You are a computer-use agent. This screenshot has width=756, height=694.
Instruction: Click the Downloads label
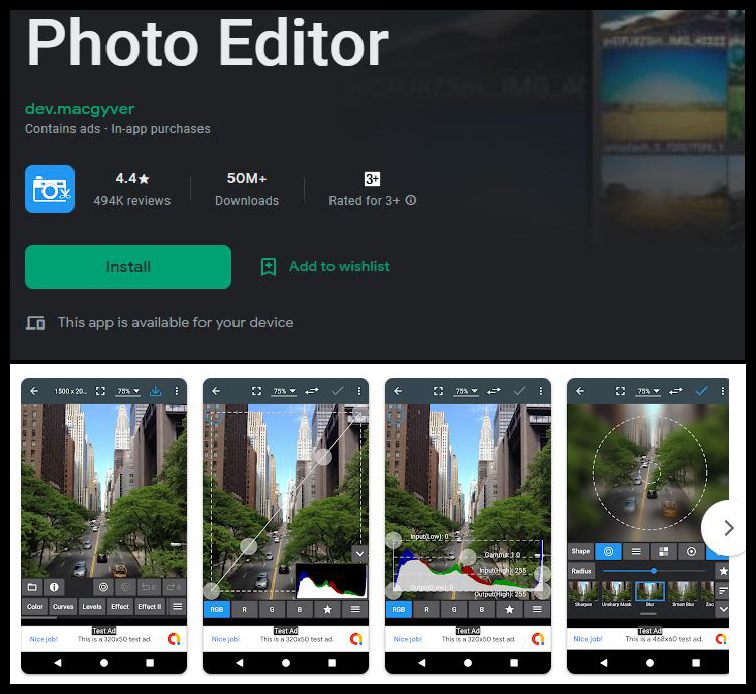tap(247, 201)
